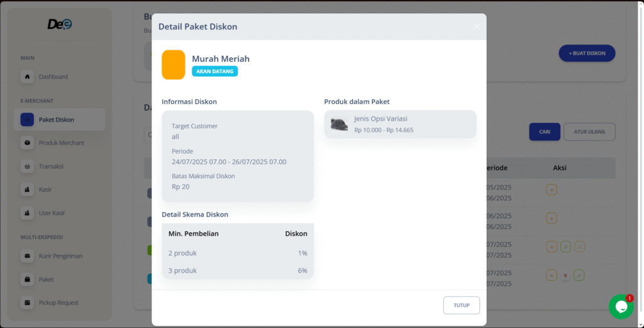This screenshot has width=644, height=328.
Task: Click the rightmost orange icon in three-icon row
Action: click(x=579, y=247)
